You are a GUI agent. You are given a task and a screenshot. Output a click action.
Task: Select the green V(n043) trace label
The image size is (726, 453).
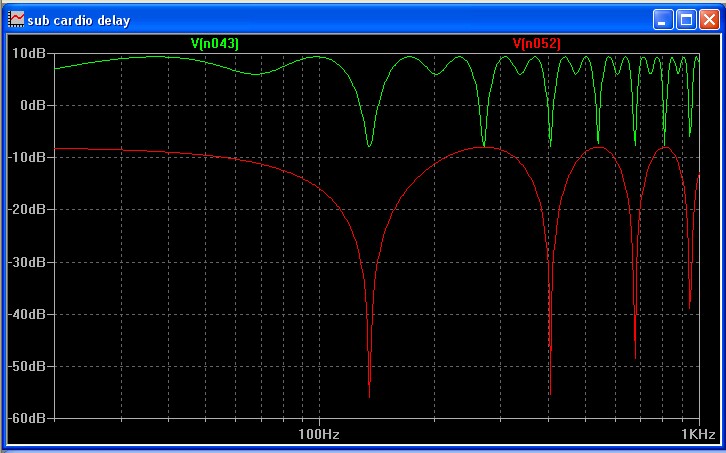click(215, 44)
